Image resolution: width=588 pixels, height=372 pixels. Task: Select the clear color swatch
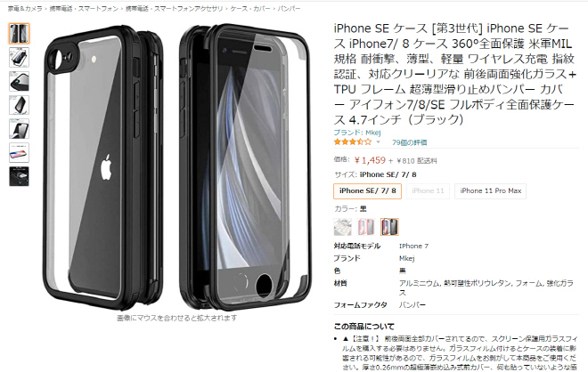point(343,227)
